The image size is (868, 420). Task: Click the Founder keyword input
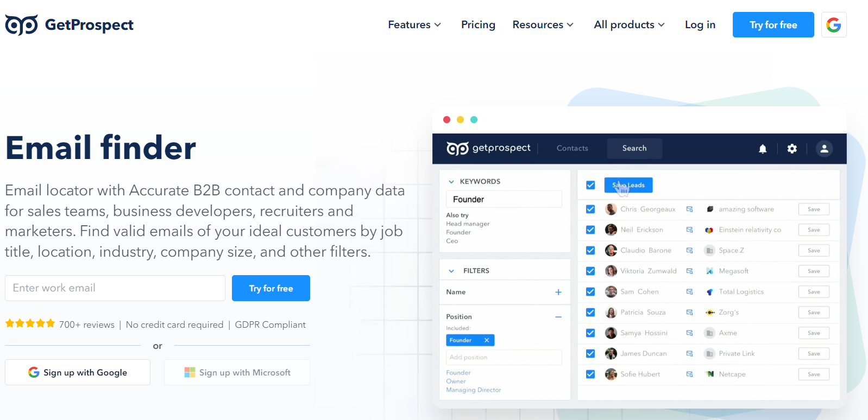[504, 199]
